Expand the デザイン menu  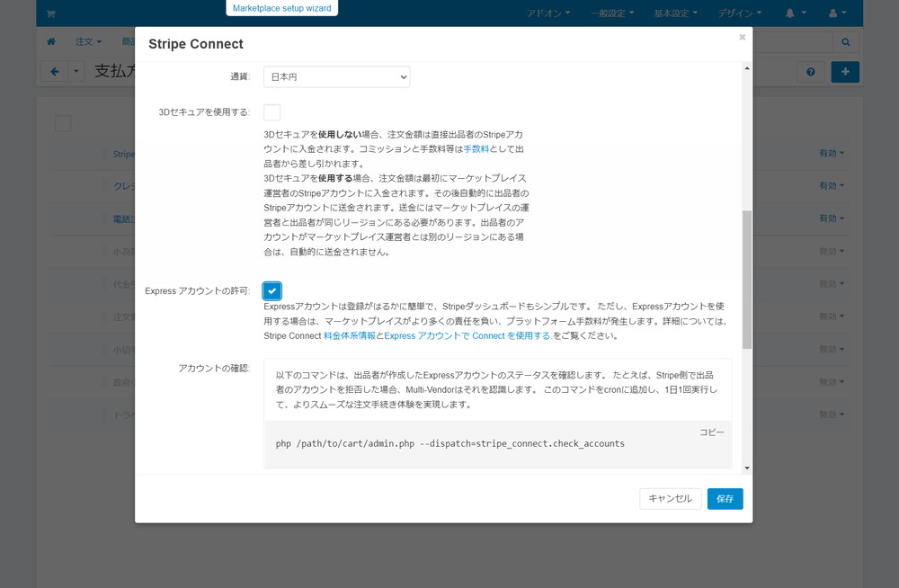point(740,13)
